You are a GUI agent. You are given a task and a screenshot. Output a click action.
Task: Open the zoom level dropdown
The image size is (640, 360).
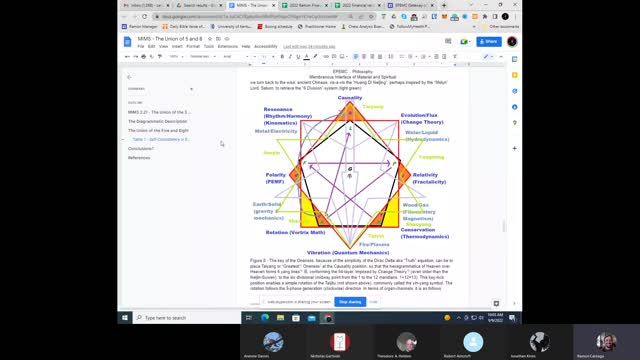176,57
